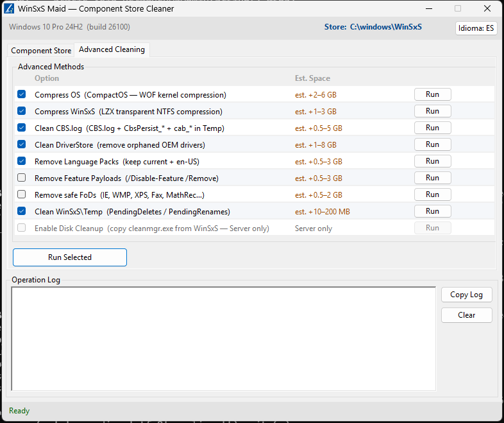Toggle the Clean CBS.log checkbox
The width and height of the screenshot is (504, 423).
[x=22, y=128]
